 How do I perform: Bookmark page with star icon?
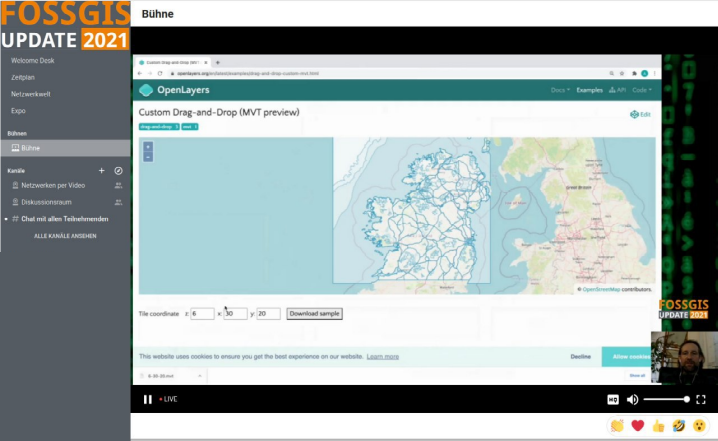click(622, 73)
